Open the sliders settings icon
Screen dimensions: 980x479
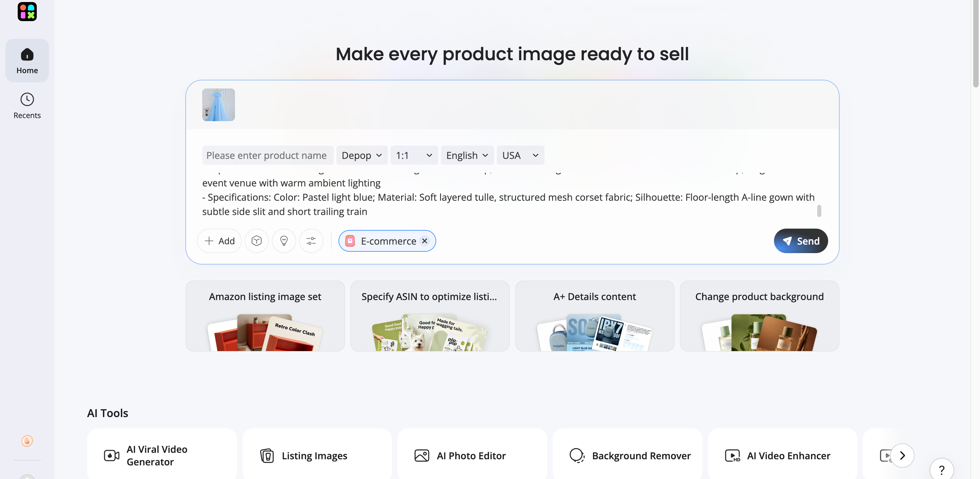pyautogui.click(x=311, y=241)
